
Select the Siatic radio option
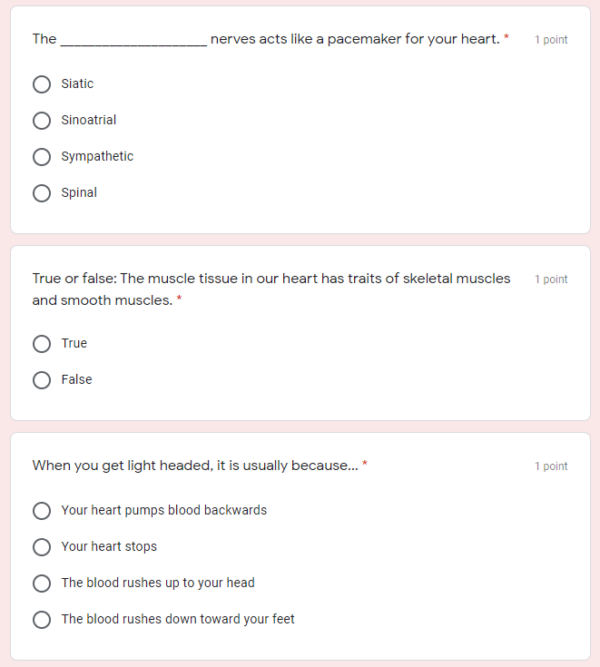[x=42, y=84]
